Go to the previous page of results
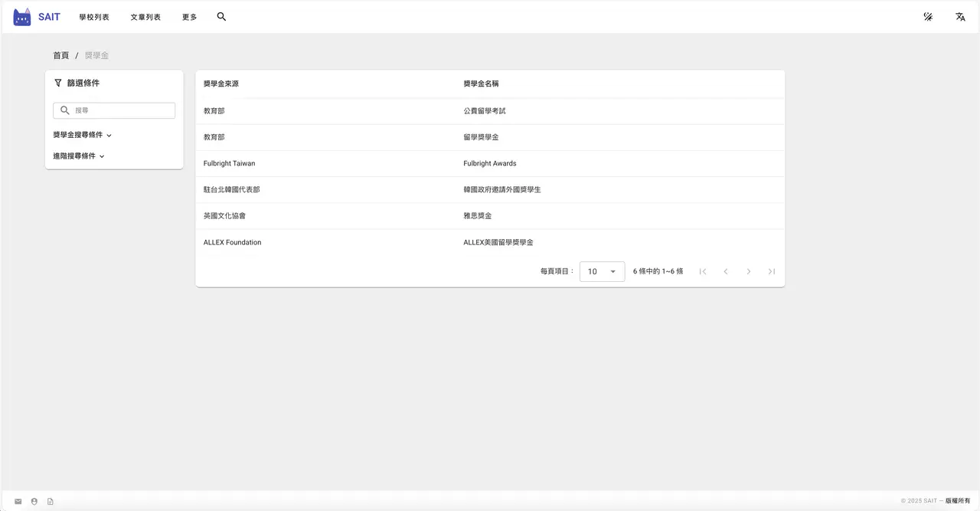980x511 pixels. click(x=726, y=271)
